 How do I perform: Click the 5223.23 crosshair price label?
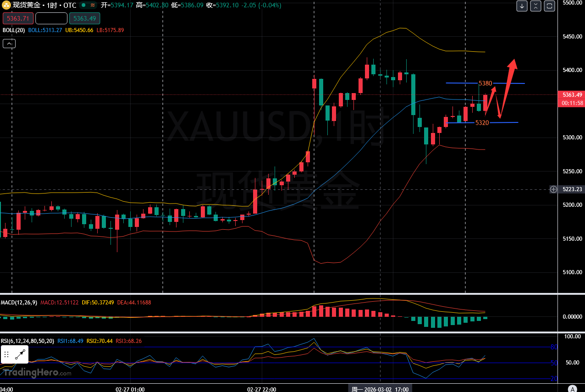click(572, 189)
